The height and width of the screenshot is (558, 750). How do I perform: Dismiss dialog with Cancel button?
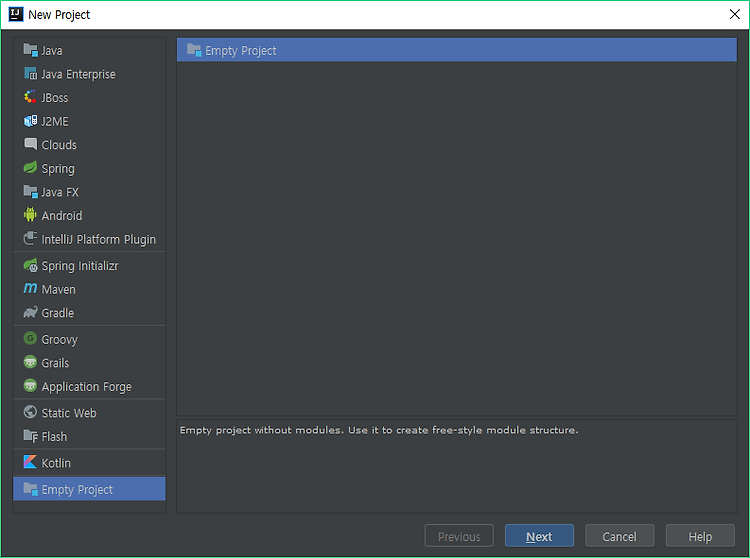coord(619,536)
